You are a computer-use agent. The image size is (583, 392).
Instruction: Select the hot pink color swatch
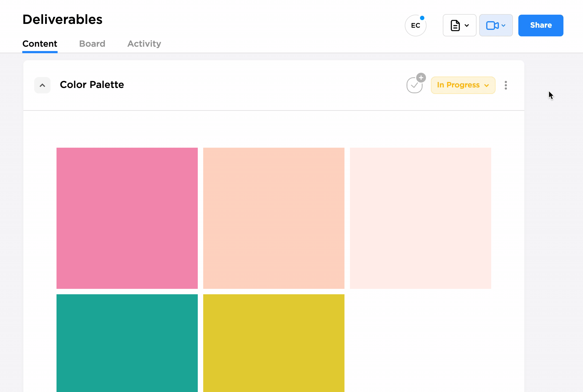tap(127, 218)
